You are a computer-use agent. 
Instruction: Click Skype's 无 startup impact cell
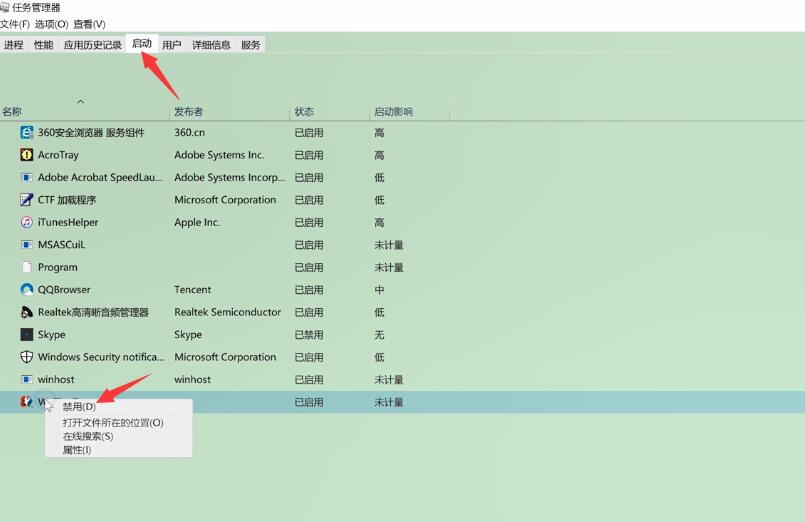[x=379, y=335]
